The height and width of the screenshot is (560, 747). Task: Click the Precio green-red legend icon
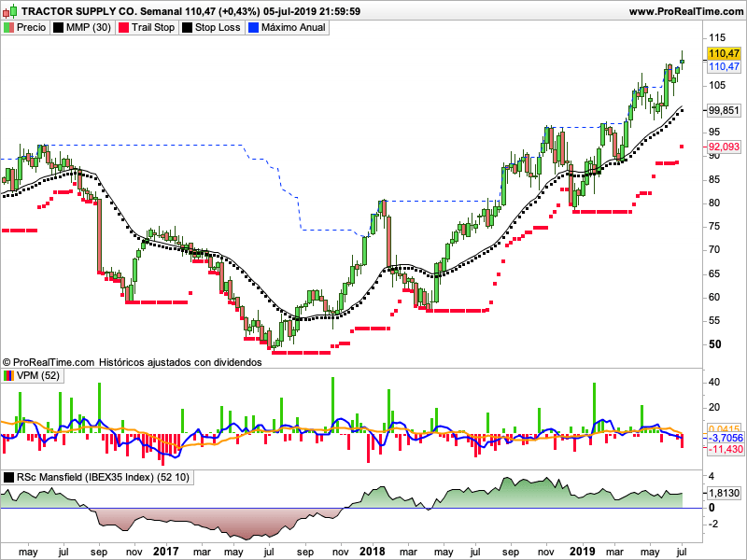9,28
